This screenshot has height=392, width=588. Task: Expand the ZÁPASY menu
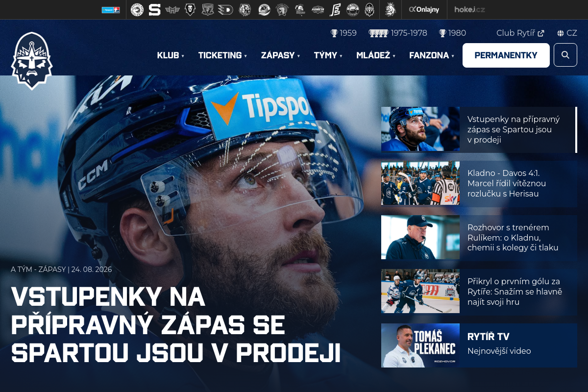click(280, 55)
